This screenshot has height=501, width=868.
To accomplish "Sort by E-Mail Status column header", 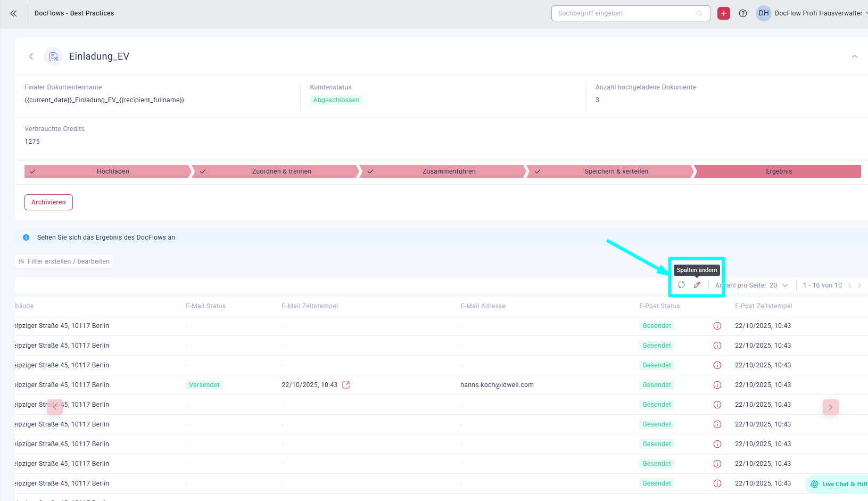I will click(x=205, y=306).
